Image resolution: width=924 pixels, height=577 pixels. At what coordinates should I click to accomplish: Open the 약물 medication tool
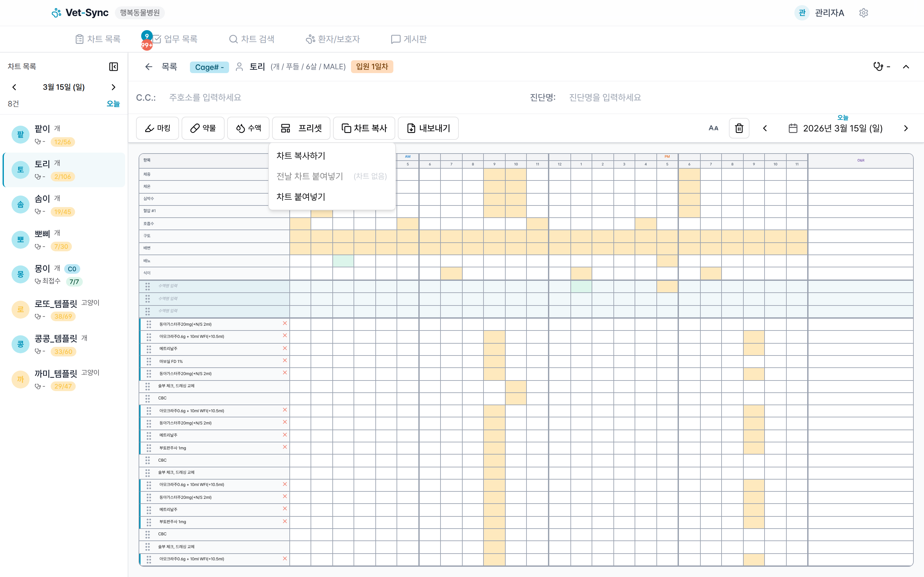[203, 128]
